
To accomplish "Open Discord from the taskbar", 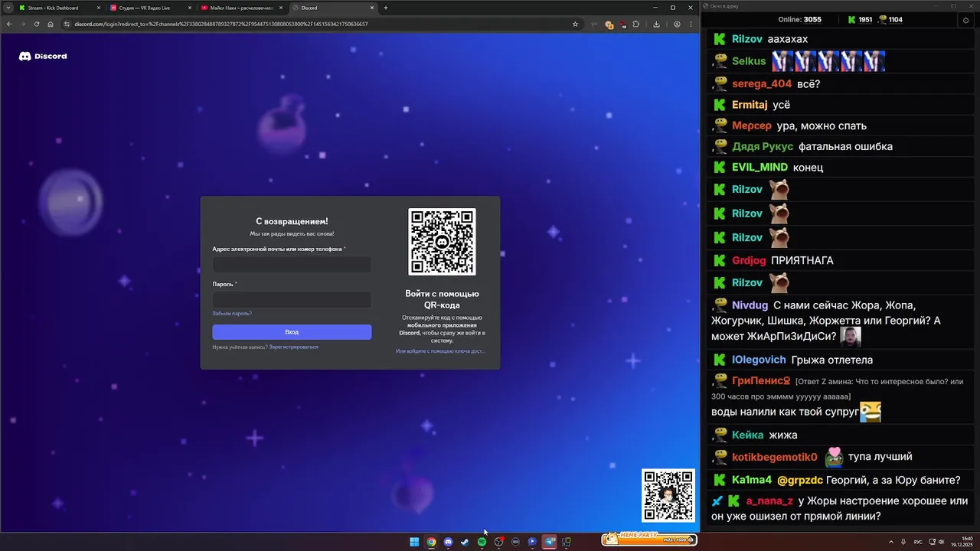I will tap(448, 542).
